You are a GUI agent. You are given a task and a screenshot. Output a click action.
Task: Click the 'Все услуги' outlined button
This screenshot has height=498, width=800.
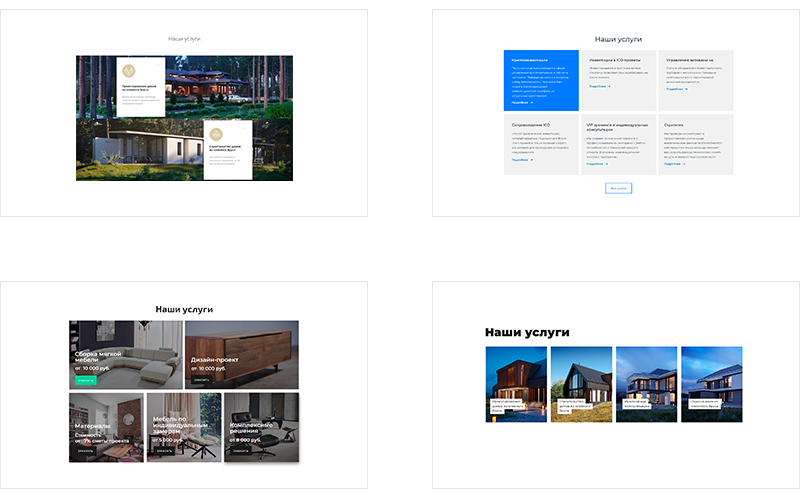pos(617,188)
